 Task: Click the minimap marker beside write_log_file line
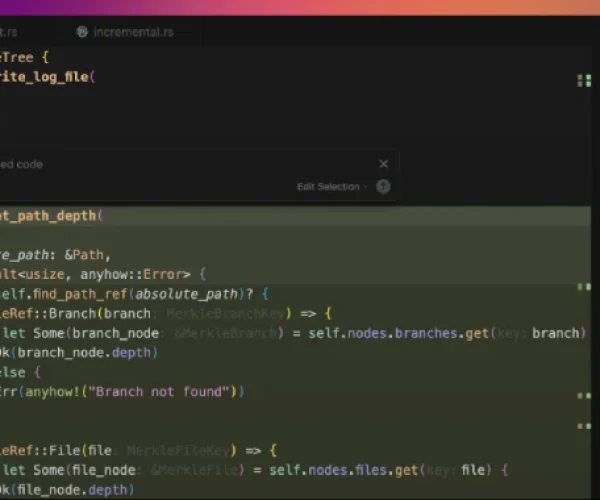coord(584,81)
